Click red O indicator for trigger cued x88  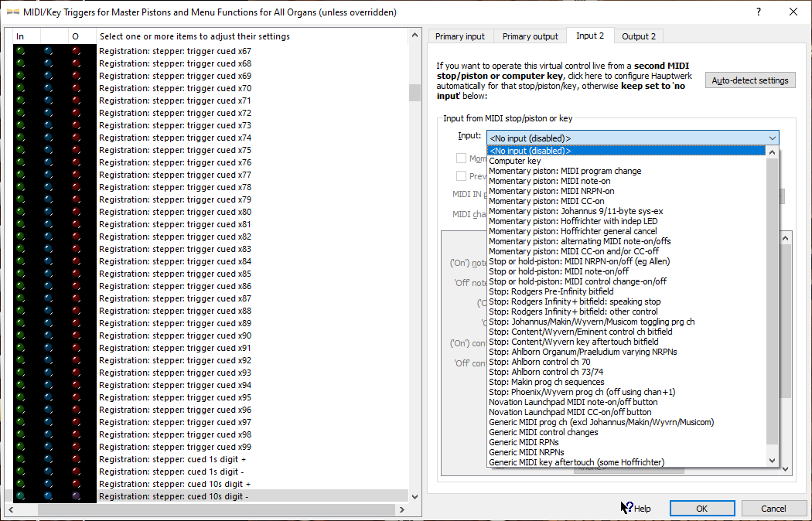click(76, 311)
